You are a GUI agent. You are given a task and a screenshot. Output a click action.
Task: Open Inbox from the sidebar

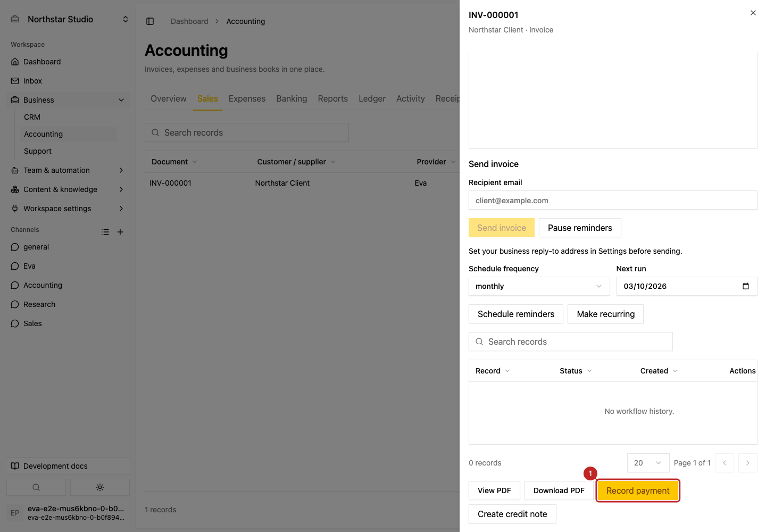(x=68, y=81)
